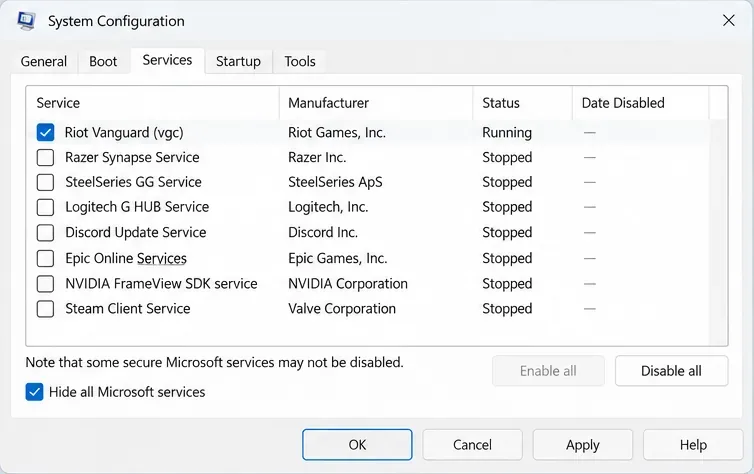Click the Discord Inc. manufacturer cell
The width and height of the screenshot is (754, 474).
(x=323, y=233)
